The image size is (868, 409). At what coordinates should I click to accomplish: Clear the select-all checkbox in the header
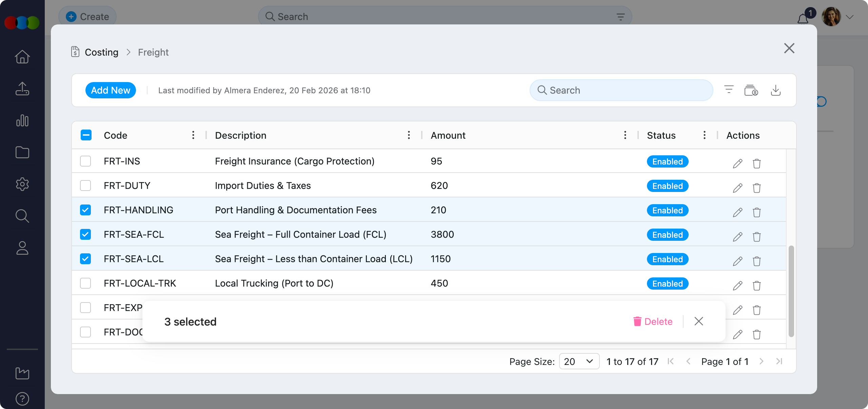86,135
